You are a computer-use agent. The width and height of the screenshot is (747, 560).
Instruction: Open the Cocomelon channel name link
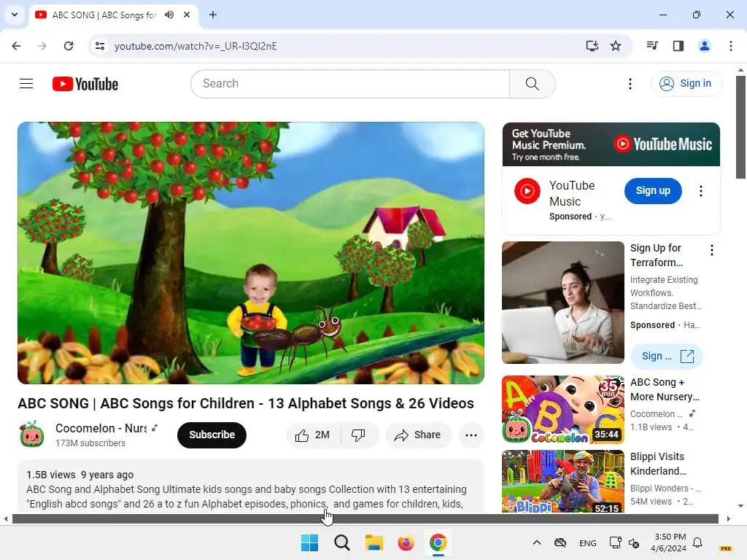(101, 428)
